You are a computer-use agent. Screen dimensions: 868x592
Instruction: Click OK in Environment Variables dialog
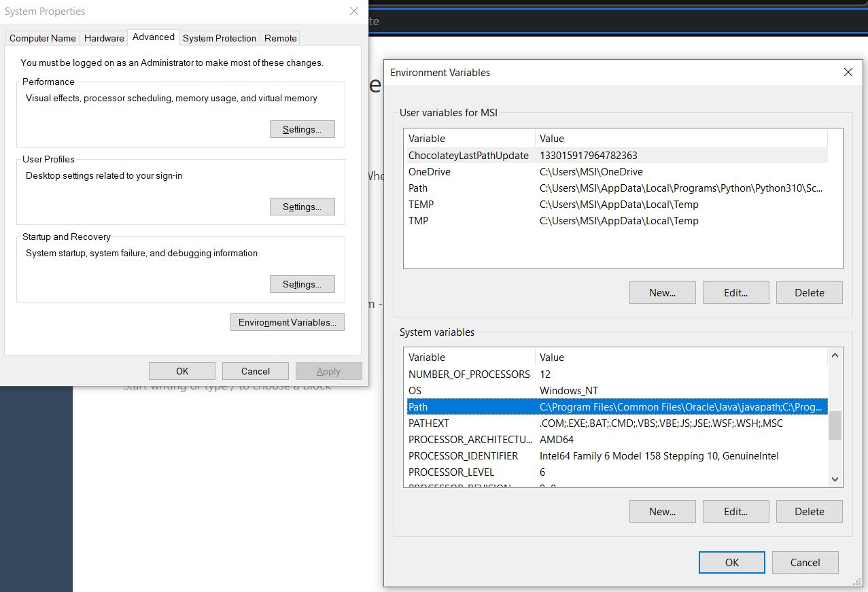point(732,563)
